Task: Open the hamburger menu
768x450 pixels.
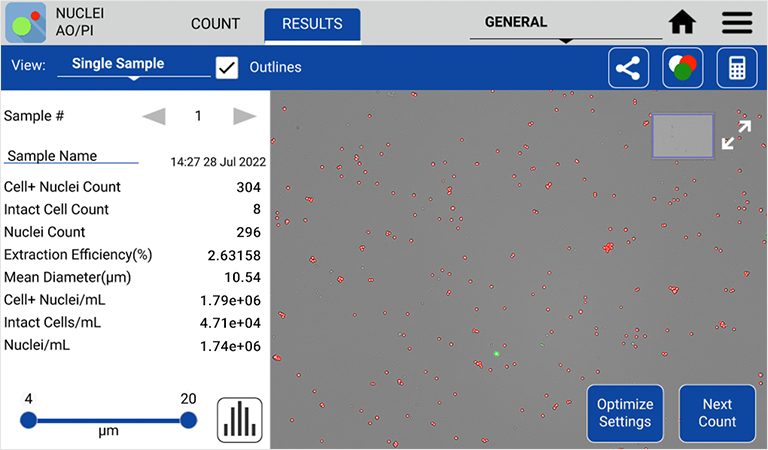Action: click(x=737, y=22)
